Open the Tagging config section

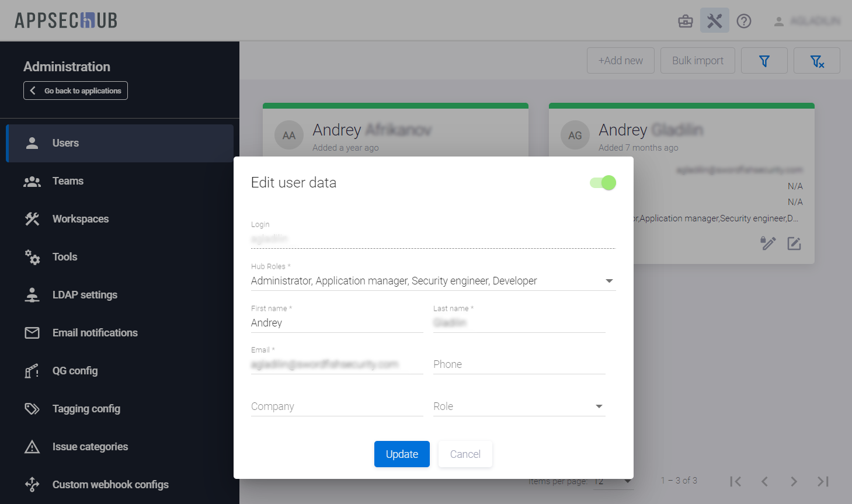(x=86, y=409)
